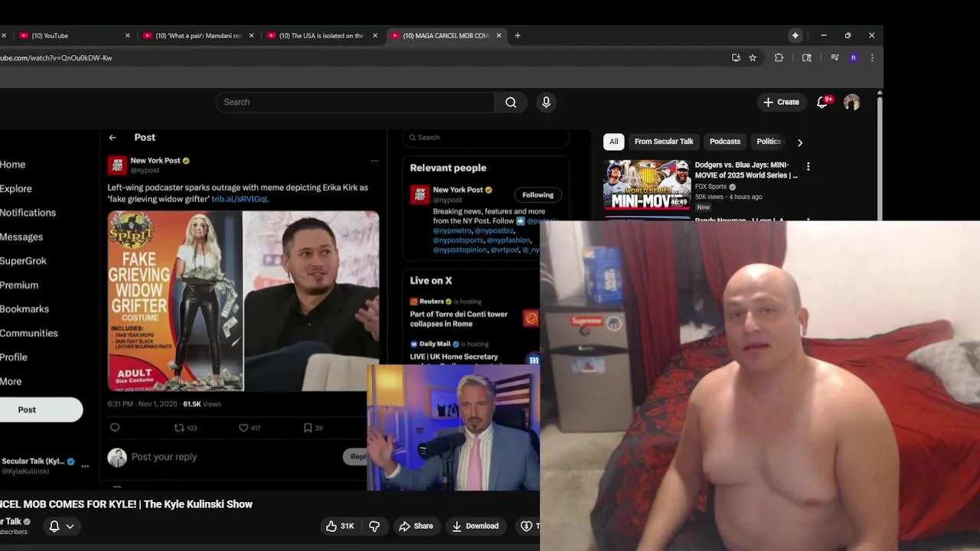Start voice search with microphone icon
Image resolution: width=980 pixels, height=551 pixels.
(546, 102)
